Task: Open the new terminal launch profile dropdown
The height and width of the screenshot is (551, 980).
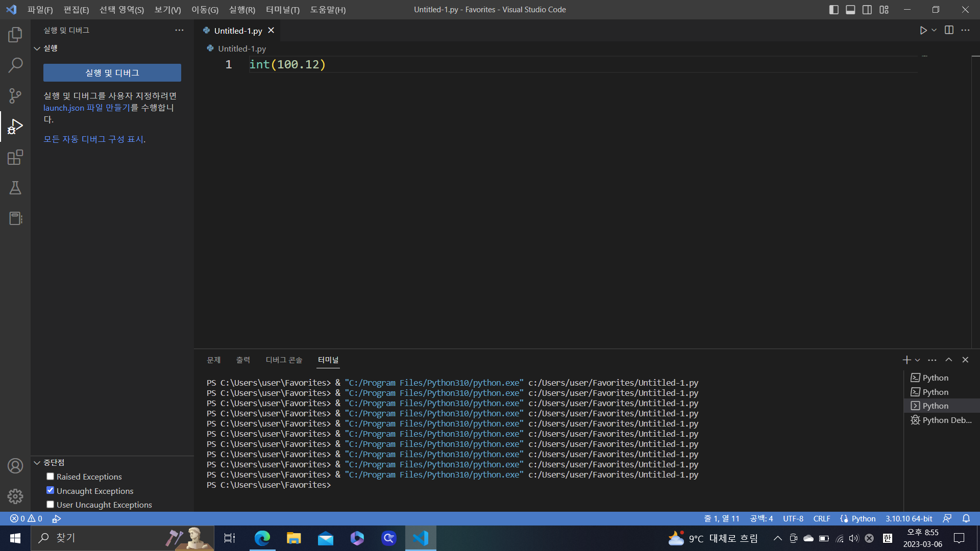Action: pos(918,360)
